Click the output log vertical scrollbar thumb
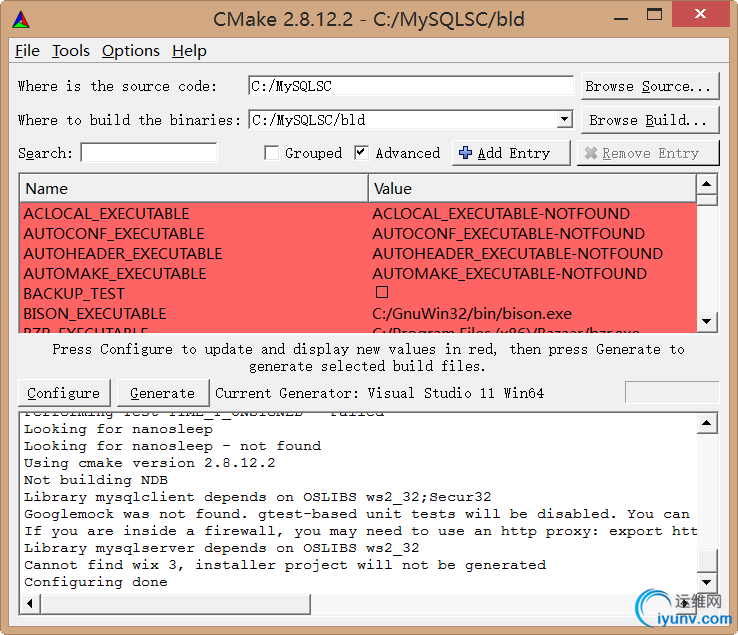 click(x=706, y=560)
